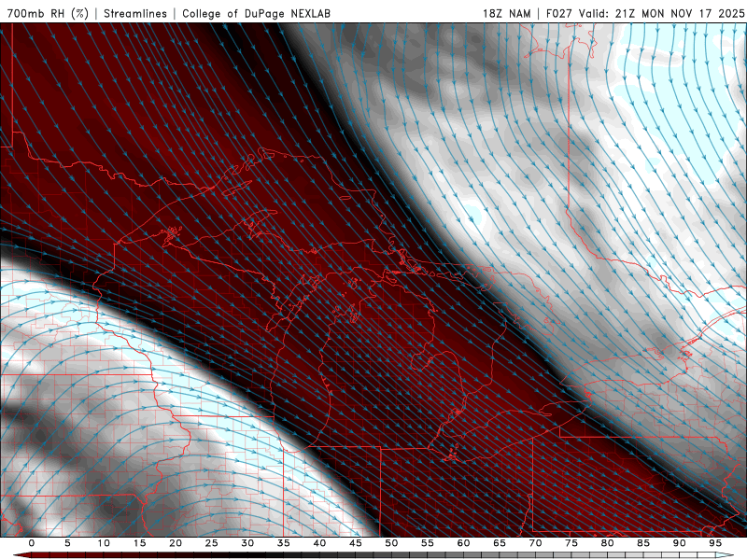Select the '45' humidity scale label
This screenshot has height=560, width=747.
[x=356, y=543]
